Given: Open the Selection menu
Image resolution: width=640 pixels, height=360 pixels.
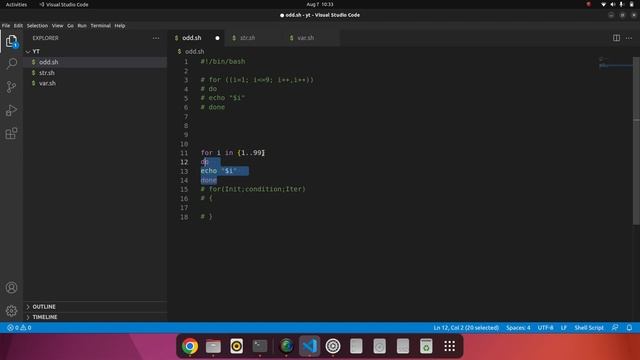Looking at the screenshot, I should [x=37, y=26].
